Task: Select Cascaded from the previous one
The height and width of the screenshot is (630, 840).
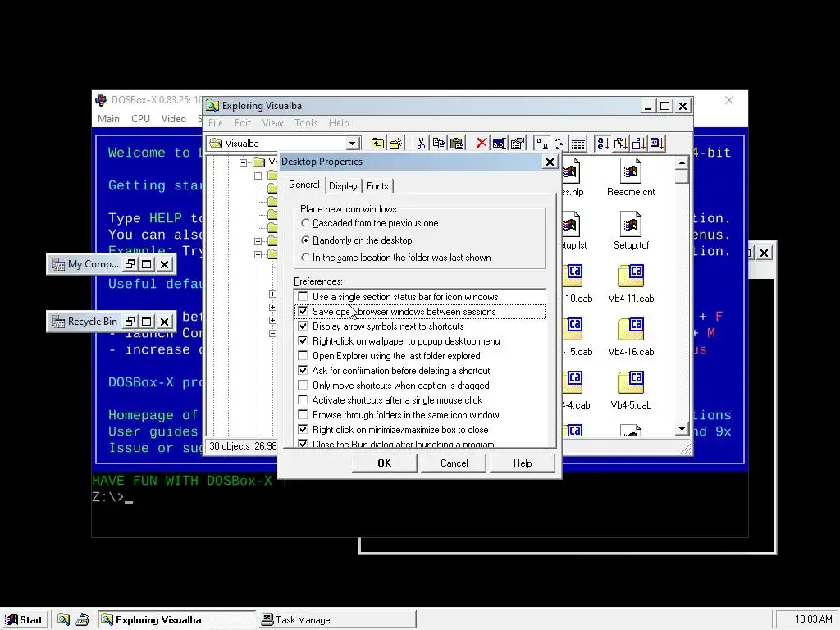Action: (x=305, y=223)
